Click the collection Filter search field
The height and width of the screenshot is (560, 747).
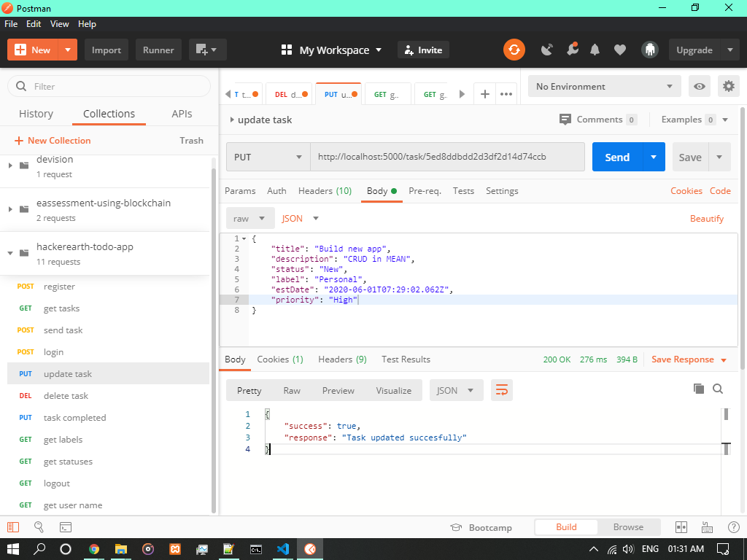[109, 86]
